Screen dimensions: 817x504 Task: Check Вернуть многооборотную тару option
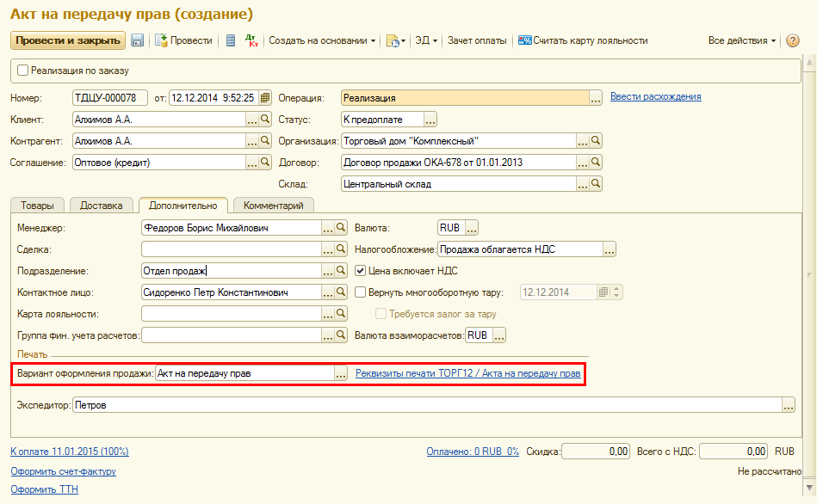[362, 292]
